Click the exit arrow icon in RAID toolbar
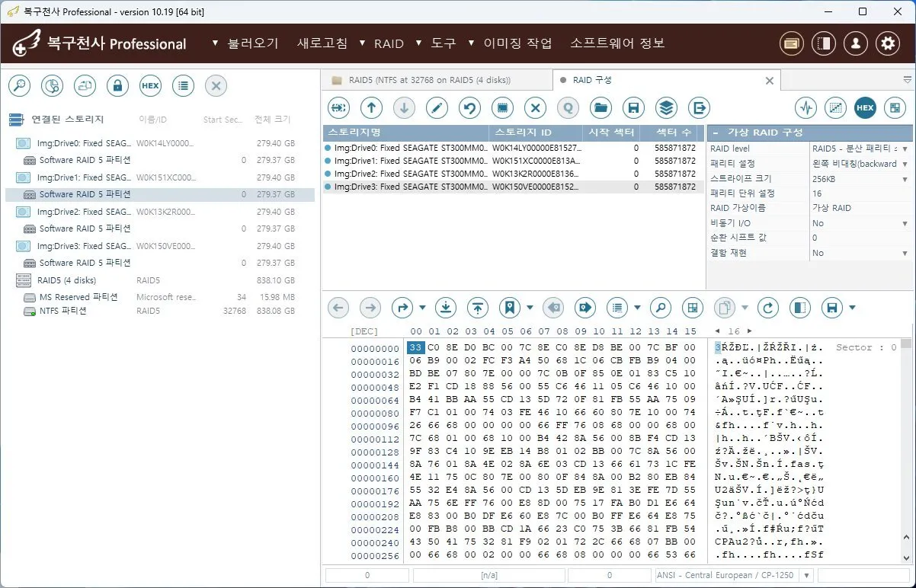 [x=699, y=108]
